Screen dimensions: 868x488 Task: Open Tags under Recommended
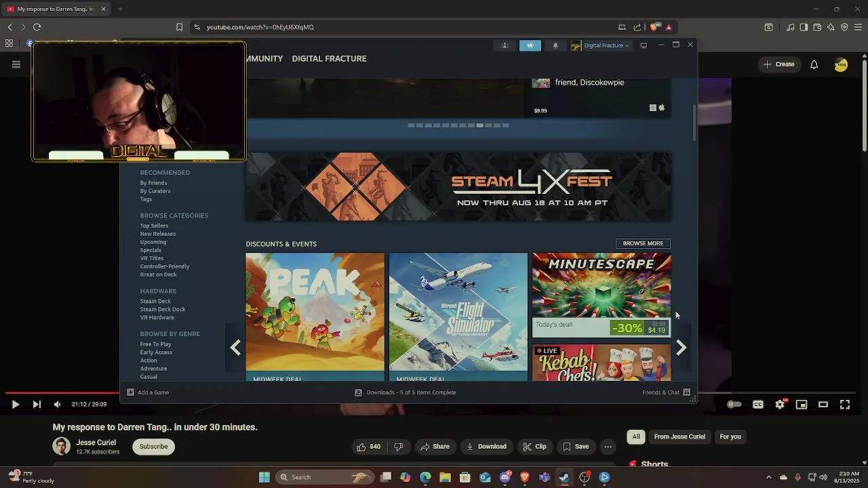(x=146, y=199)
